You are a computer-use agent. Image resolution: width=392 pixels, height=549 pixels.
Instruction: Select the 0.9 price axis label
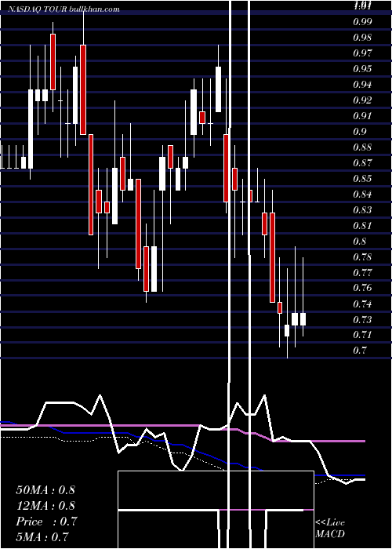click(360, 132)
